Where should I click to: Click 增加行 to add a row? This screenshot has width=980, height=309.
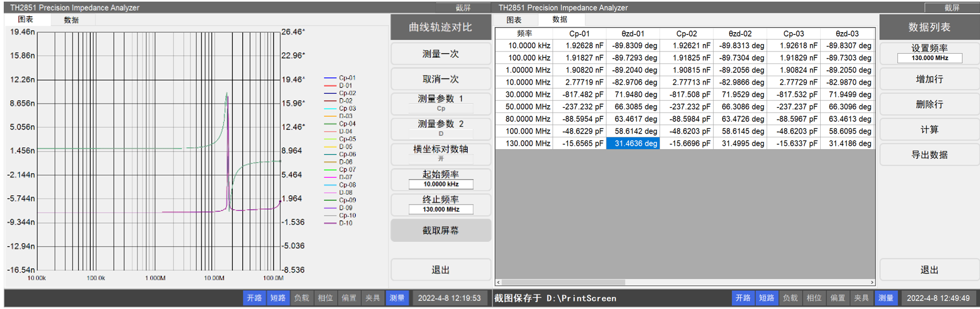click(929, 79)
